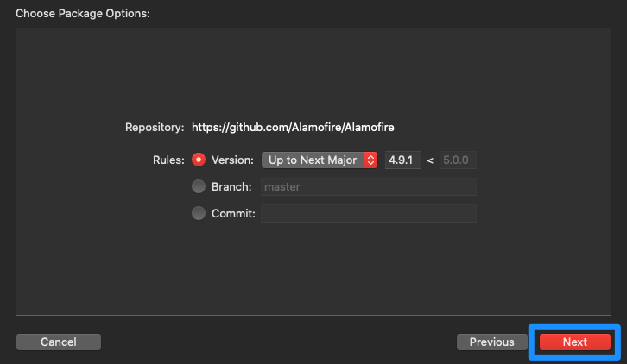Screen dimensions: 627x364
Task: Click the empty Commit hash field
Action: click(x=368, y=213)
